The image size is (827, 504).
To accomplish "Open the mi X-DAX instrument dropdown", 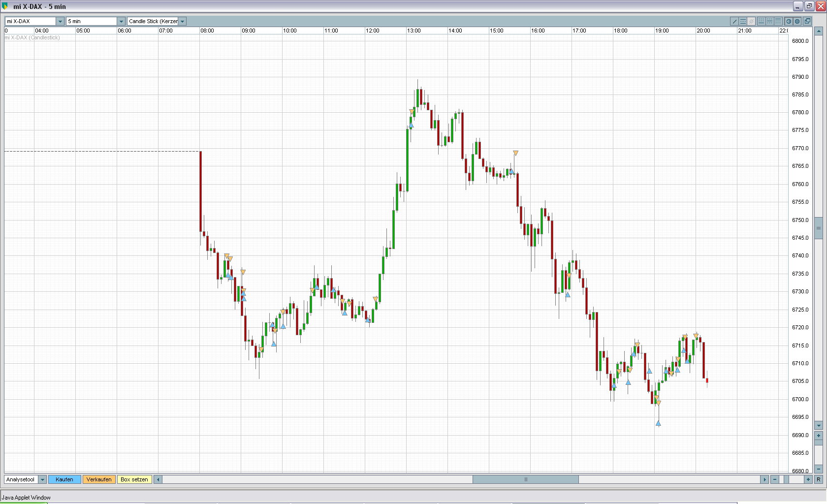I will tap(60, 21).
